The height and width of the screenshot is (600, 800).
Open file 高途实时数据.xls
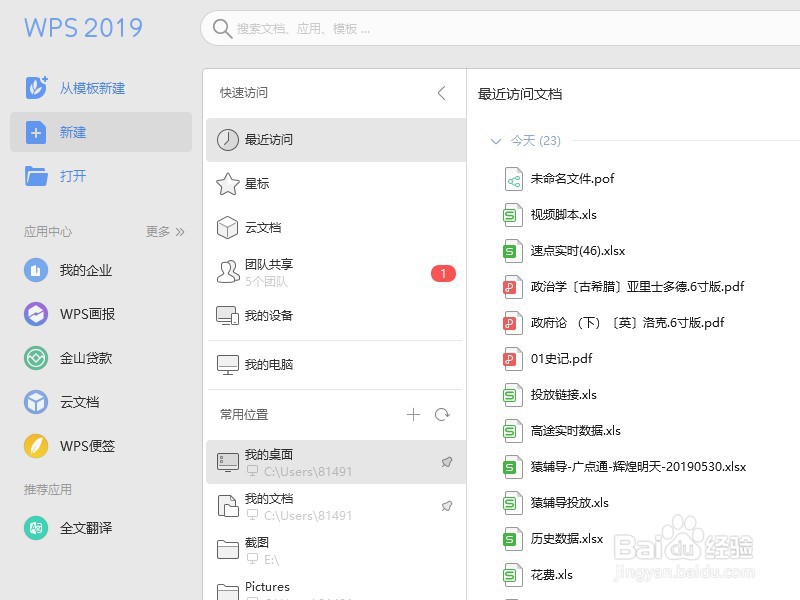click(x=562, y=431)
